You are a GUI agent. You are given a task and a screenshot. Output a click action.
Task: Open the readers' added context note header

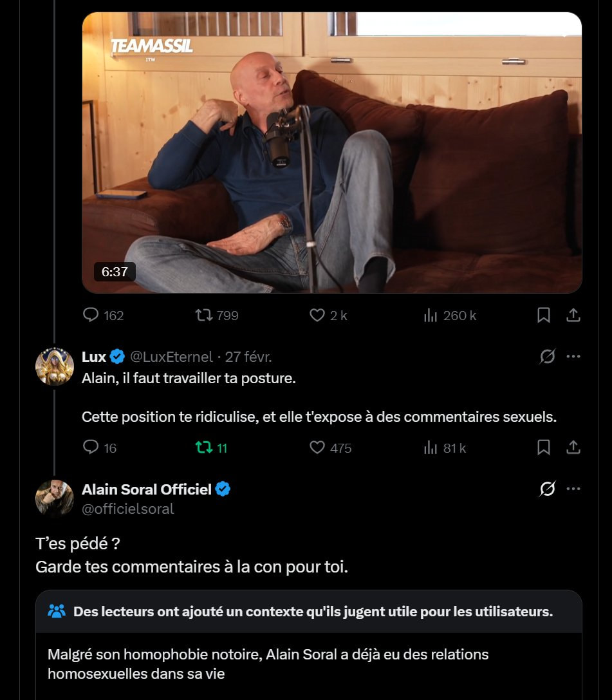pyautogui.click(x=313, y=611)
